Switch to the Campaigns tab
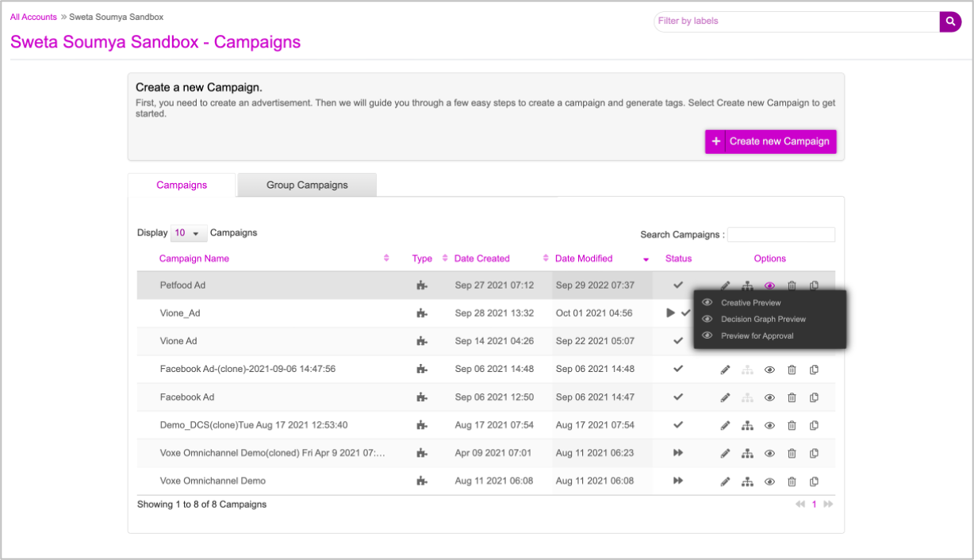Viewport: 974px width, 560px height. click(x=182, y=185)
